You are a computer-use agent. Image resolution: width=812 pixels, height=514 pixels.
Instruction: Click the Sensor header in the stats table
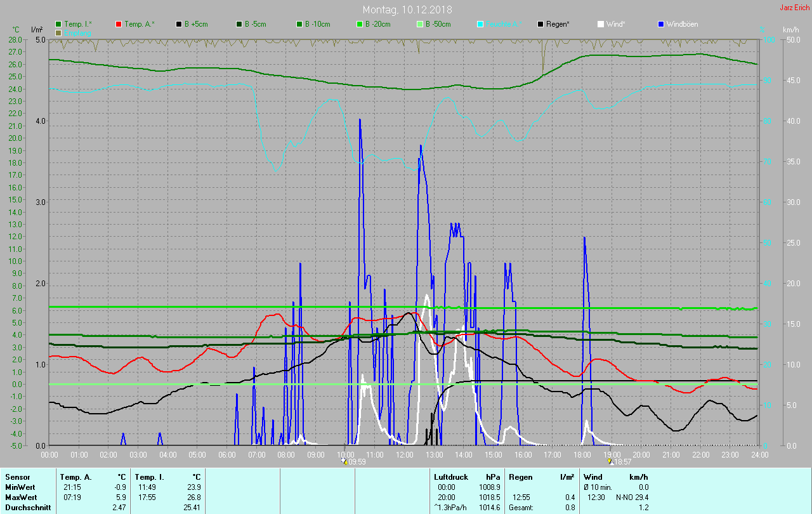point(17,477)
